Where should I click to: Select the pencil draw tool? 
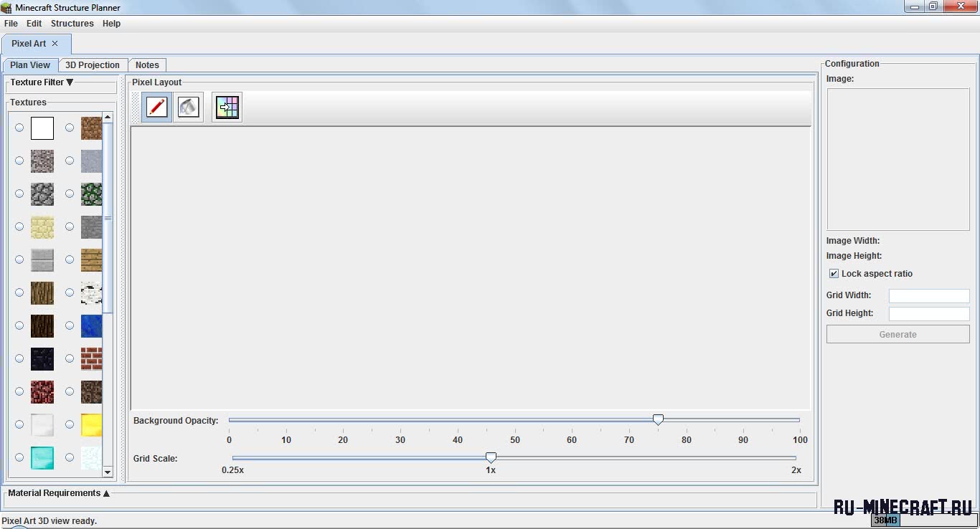tap(156, 108)
